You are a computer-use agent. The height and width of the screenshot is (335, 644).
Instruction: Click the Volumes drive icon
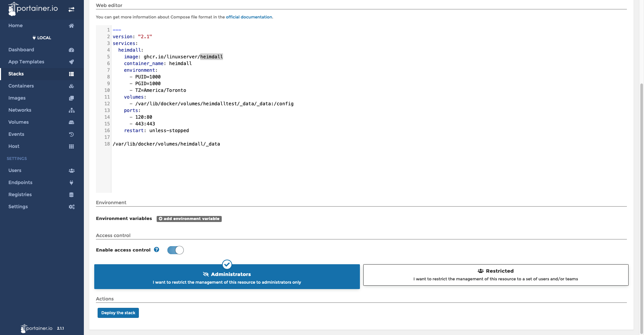tap(71, 122)
